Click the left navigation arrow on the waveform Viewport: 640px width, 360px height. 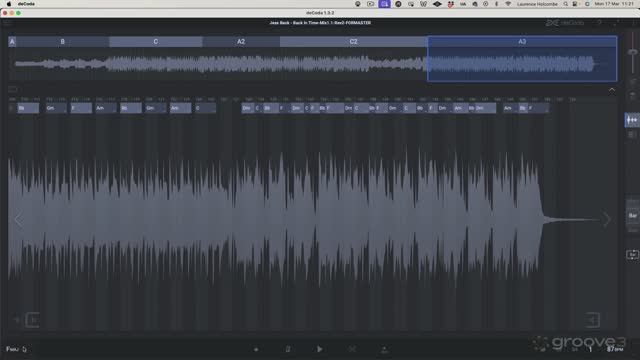click(x=19, y=220)
